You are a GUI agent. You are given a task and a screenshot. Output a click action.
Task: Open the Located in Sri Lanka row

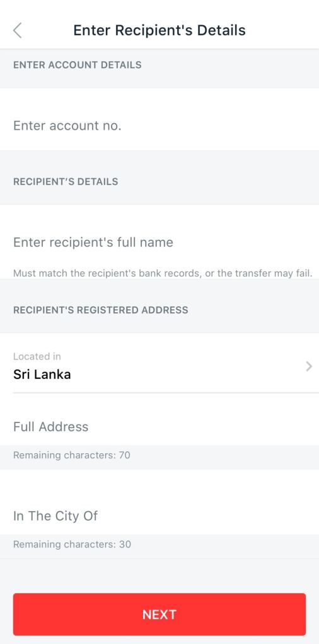(x=159, y=363)
